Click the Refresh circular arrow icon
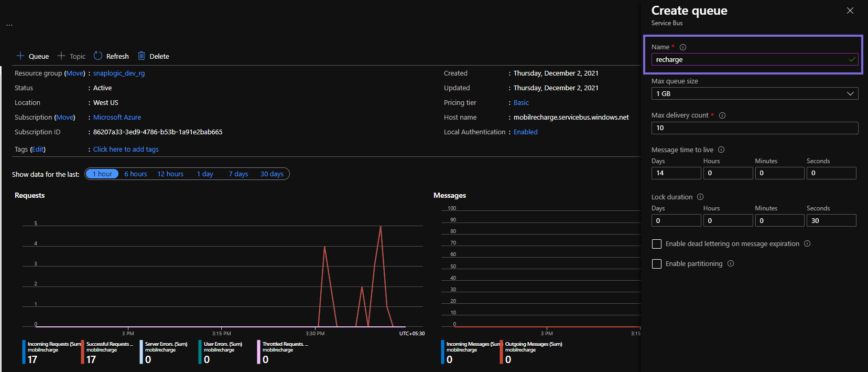 coord(98,56)
